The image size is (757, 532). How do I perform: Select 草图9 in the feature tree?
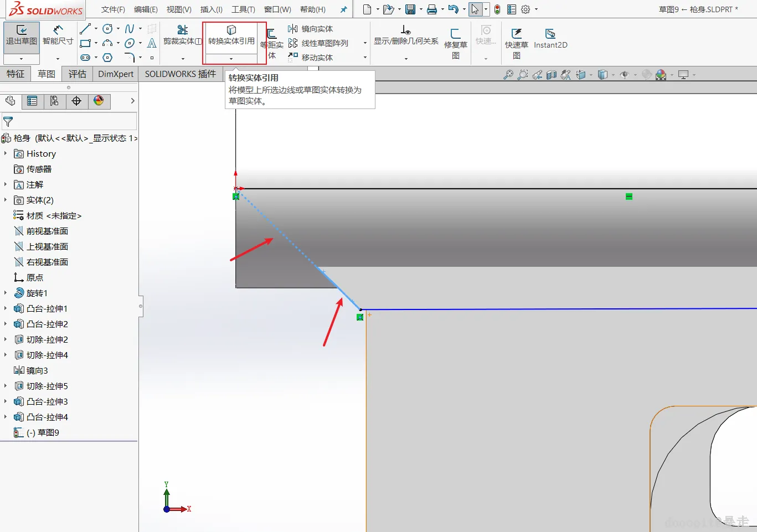click(x=48, y=432)
